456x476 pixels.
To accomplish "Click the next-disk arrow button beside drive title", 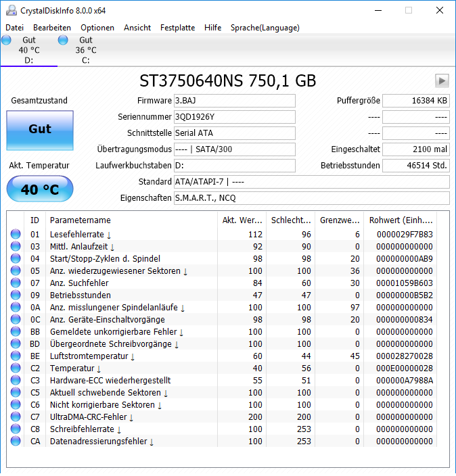I will 442,80.
